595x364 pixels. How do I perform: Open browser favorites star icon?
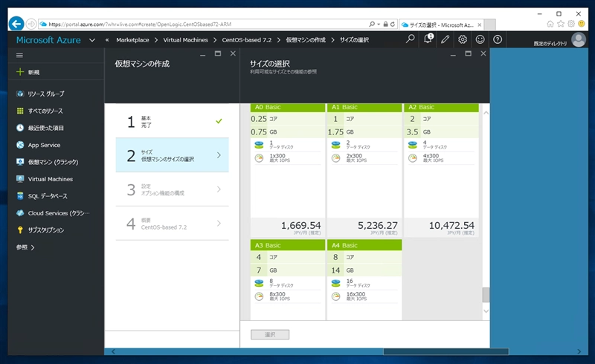point(561,24)
